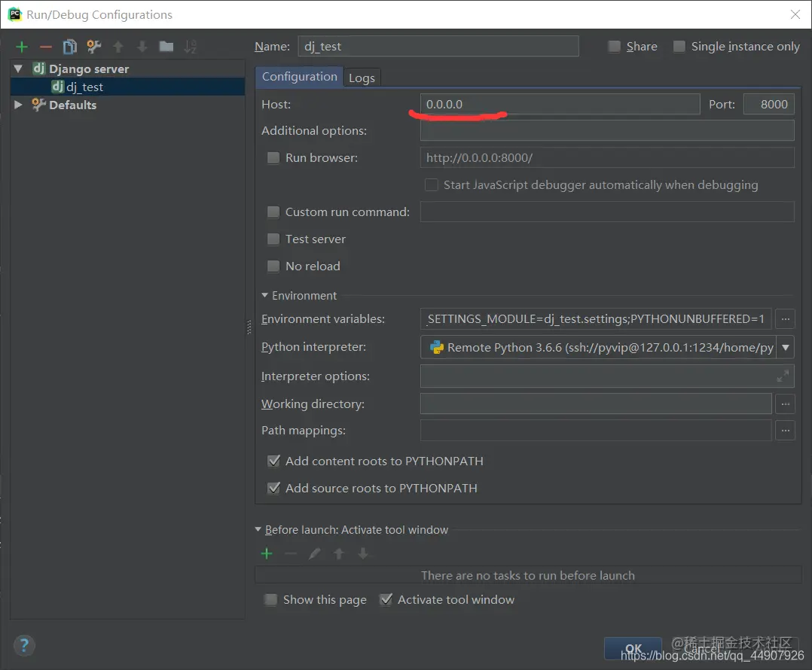
Task: Click inside the Name field
Action: (438, 46)
